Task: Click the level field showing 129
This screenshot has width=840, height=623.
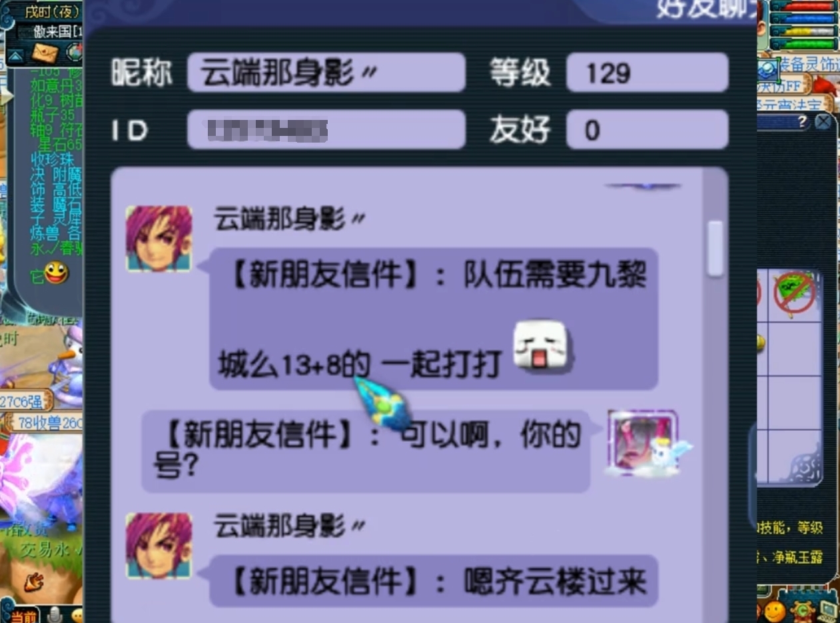Action: tap(647, 72)
